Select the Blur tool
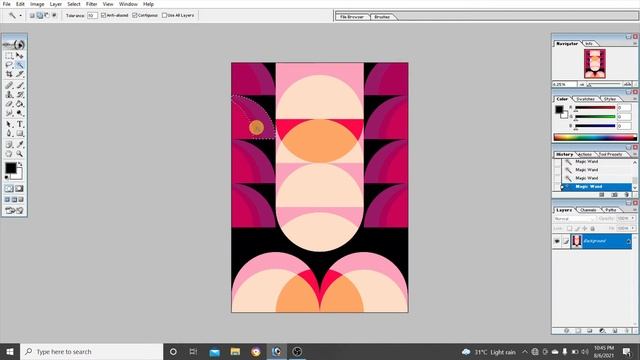Screen dimensions: 640x360 pyautogui.click(x=9, y=113)
